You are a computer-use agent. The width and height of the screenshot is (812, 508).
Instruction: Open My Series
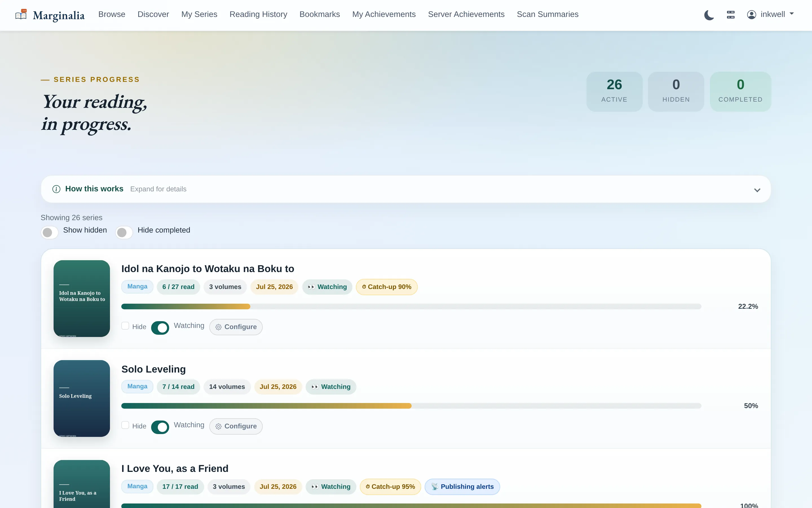[199, 14]
